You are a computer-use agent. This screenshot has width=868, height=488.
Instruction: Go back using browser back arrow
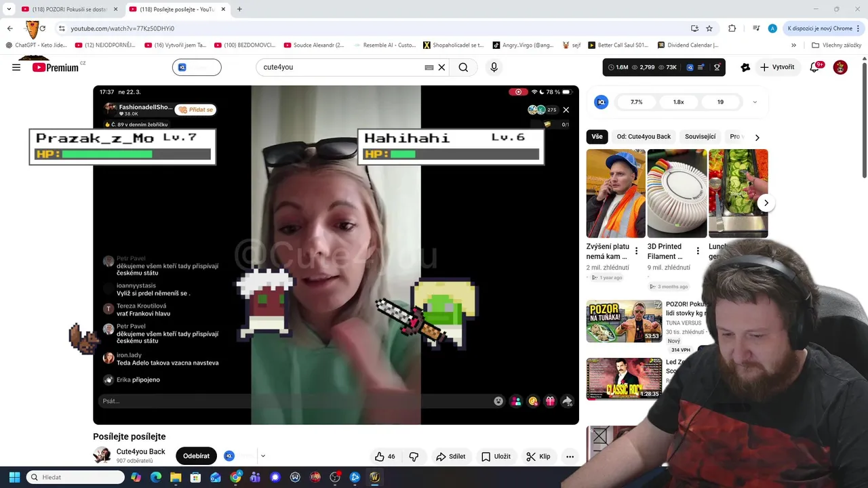click(9, 28)
